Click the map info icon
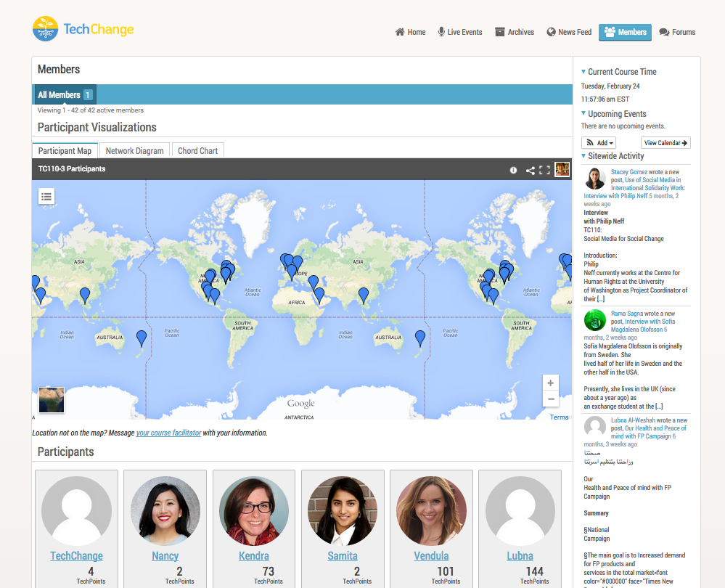This screenshot has height=588, width=725. pyautogui.click(x=513, y=171)
